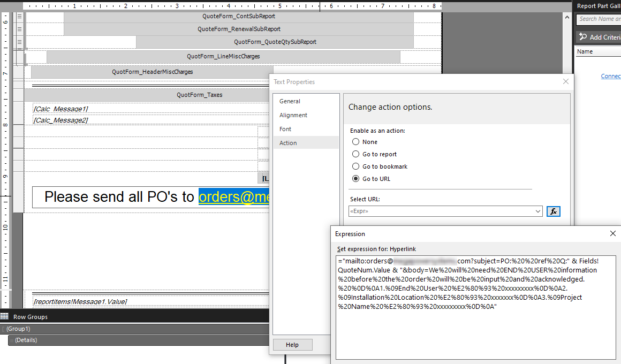Open the Alignment settings page
Viewport: 621px width, 364px height.
click(x=293, y=115)
